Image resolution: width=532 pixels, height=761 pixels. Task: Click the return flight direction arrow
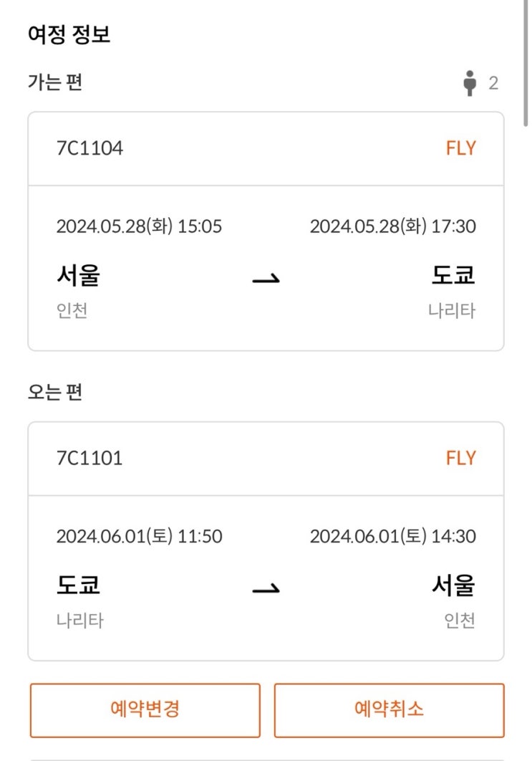(x=266, y=588)
